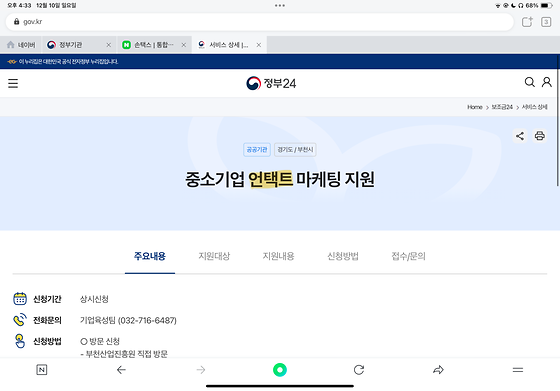Click the phone icon beside 전화문의
Image resolution: width=560 pixels, height=391 pixels.
pyautogui.click(x=20, y=320)
